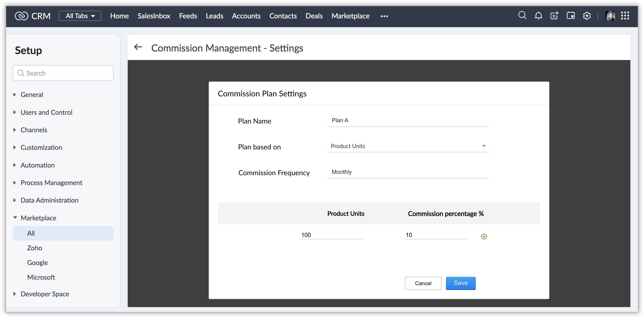This screenshot has height=318, width=644.
Task: Open the setup gear icon
Action: (587, 16)
